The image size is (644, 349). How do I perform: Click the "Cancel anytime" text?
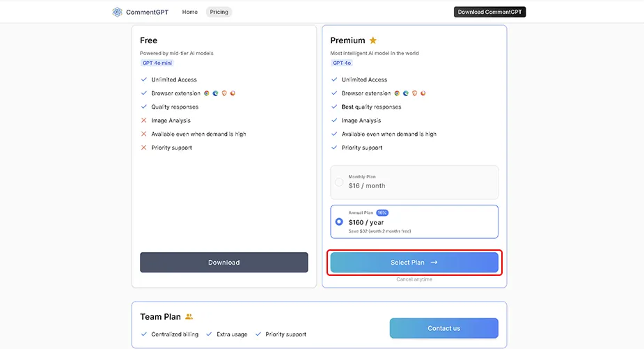414,279
